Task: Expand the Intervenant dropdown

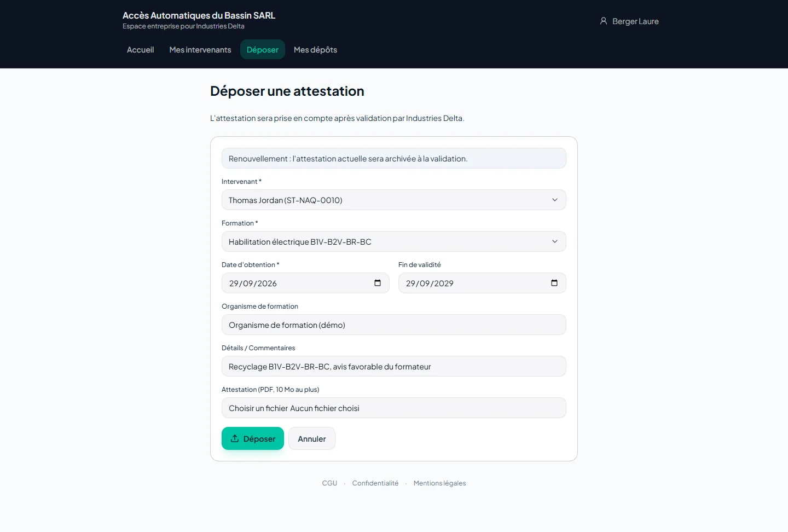Action: pyautogui.click(x=394, y=200)
